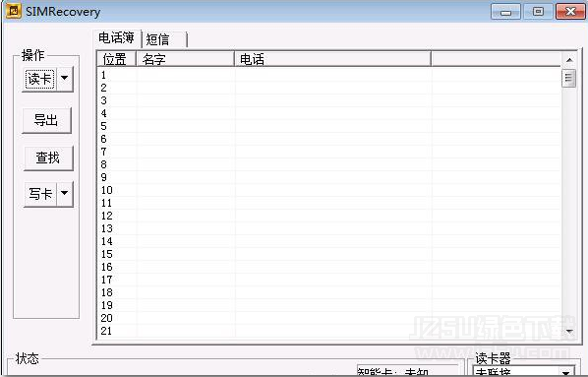Select row 2 in the phonebook list

point(328,88)
